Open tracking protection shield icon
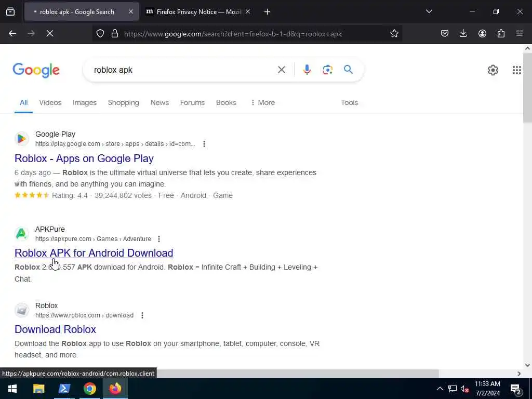Viewport: 532px width, 399px height. tap(100, 34)
